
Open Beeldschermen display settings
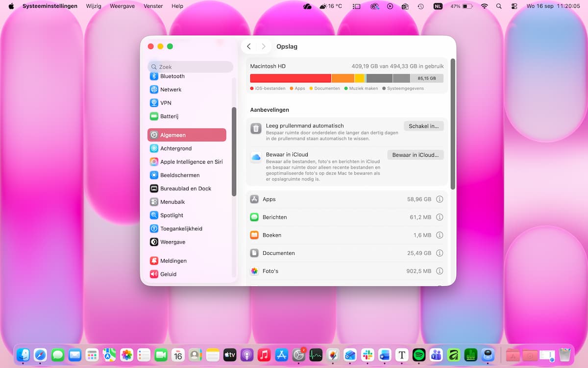point(187,175)
